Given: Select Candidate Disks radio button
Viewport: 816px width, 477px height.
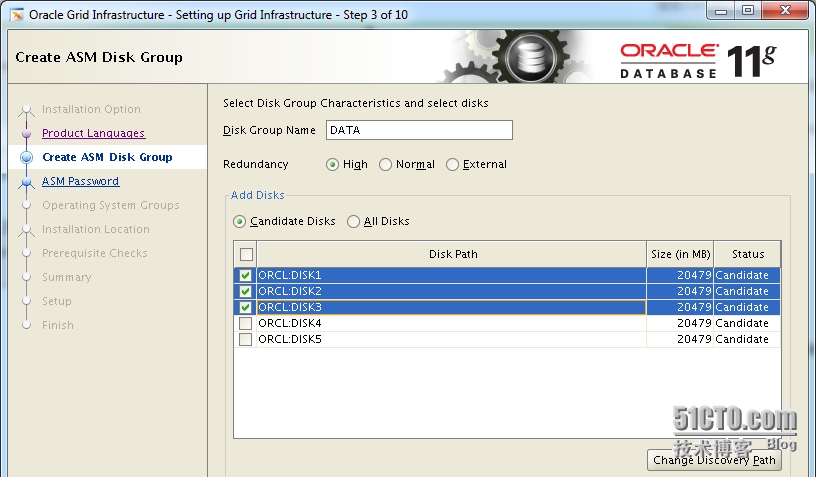Looking at the screenshot, I should [239, 222].
